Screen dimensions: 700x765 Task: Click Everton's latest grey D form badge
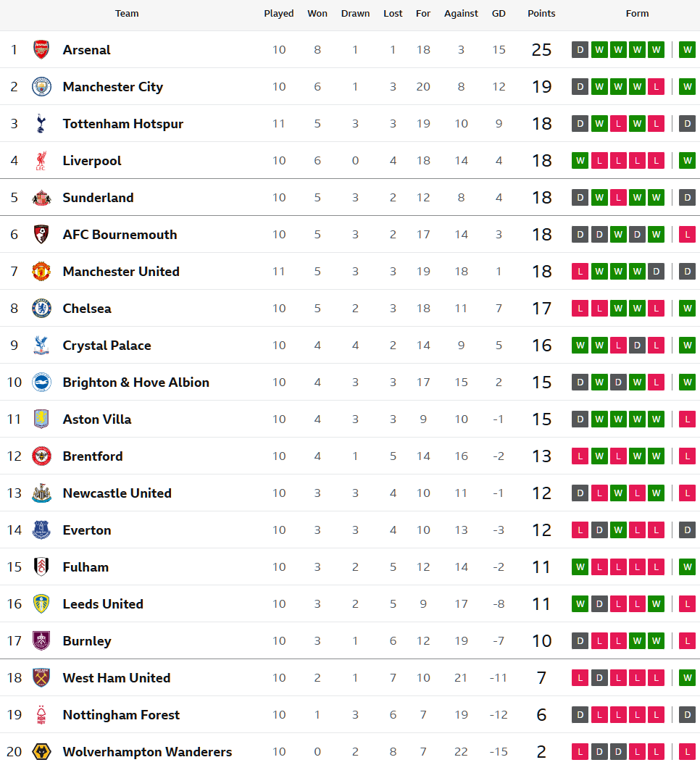pyautogui.click(x=687, y=530)
